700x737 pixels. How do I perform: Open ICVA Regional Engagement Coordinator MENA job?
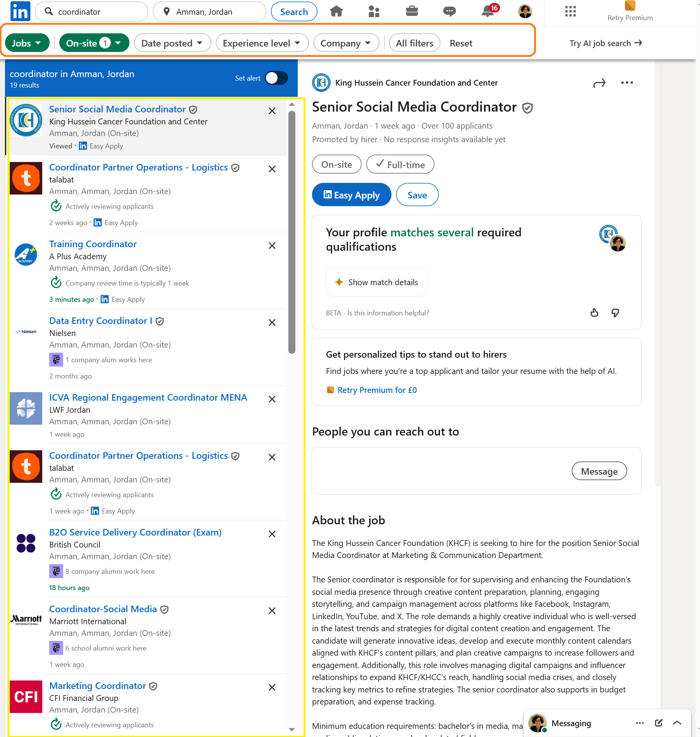pyautogui.click(x=148, y=397)
